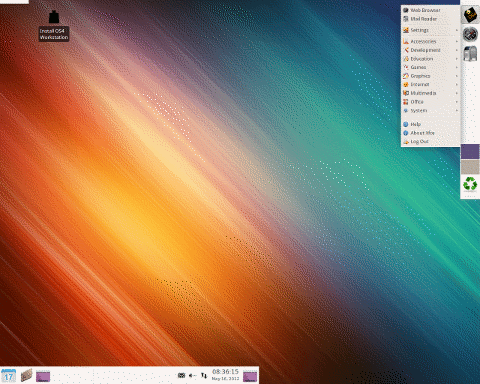Click the OS4 application menu button
480x384 pixels.
[x=470, y=15]
